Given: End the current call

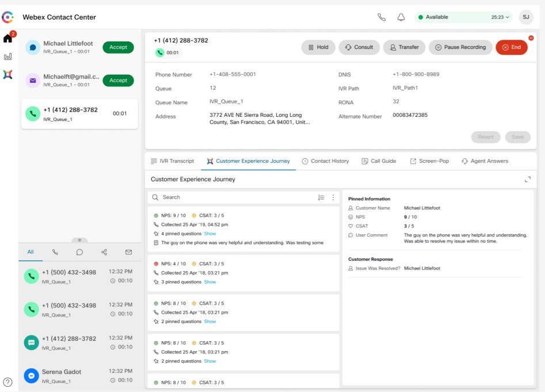Looking at the screenshot, I should tap(511, 47).
